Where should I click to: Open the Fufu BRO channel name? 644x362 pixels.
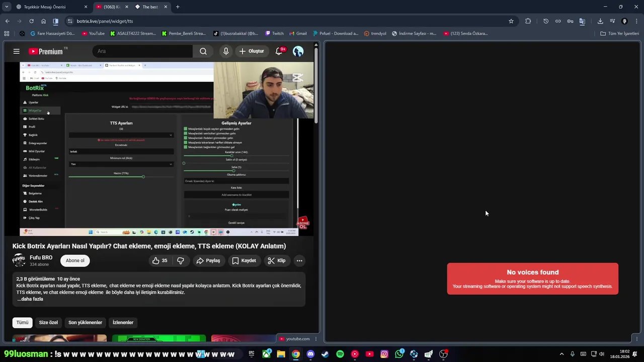[x=41, y=257]
